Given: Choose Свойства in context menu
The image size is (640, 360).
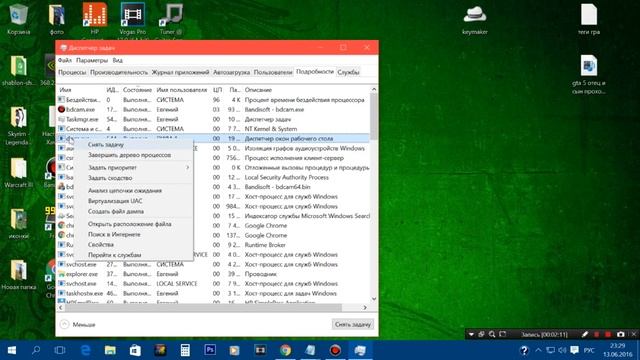Looking at the screenshot, I should [x=134, y=244].
